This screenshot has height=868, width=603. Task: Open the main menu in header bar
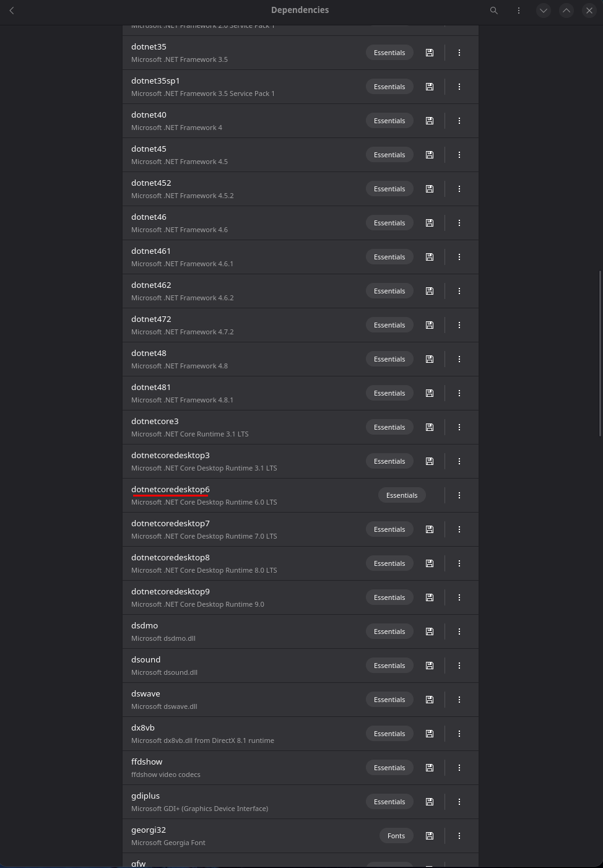(519, 11)
